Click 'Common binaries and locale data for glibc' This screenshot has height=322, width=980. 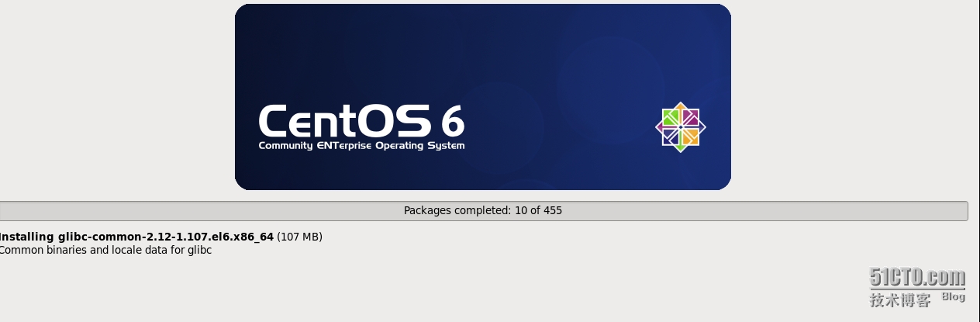pos(105,251)
